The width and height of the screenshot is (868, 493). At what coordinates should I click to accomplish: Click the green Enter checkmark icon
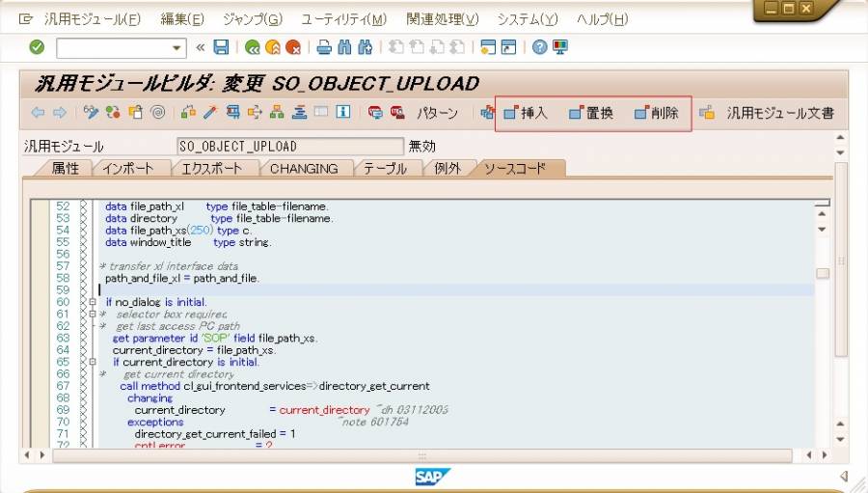click(37, 47)
